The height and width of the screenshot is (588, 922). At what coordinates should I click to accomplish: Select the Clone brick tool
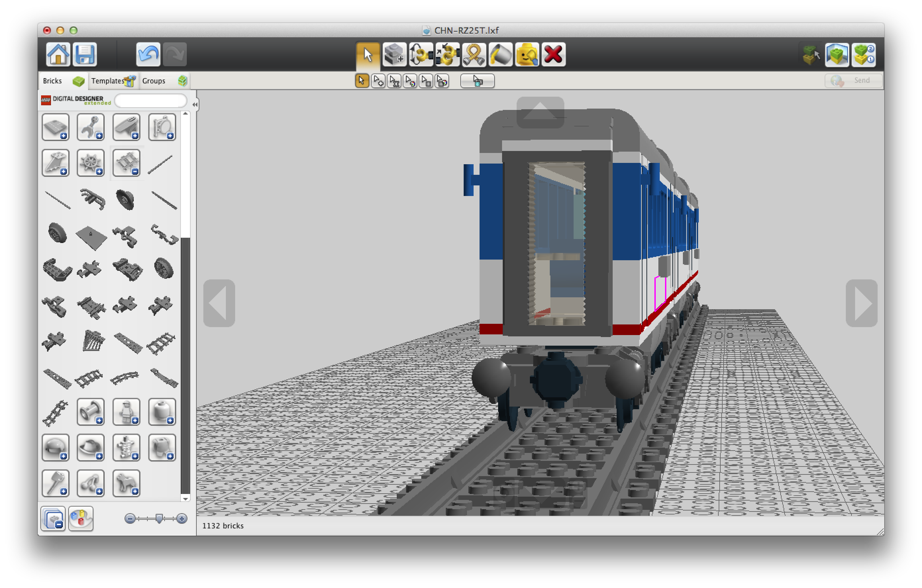(394, 55)
